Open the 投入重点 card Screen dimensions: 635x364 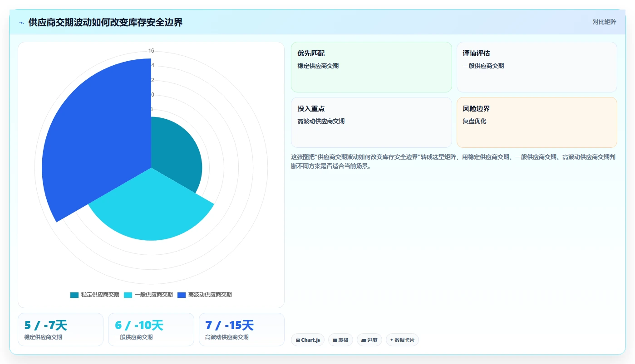coord(371,122)
